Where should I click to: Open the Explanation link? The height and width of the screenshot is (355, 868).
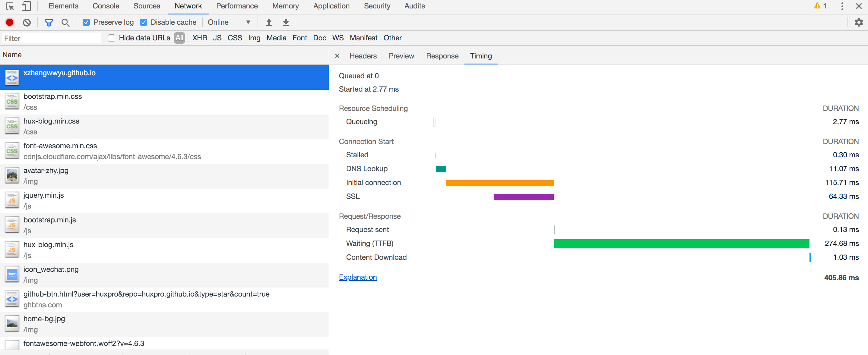(357, 277)
